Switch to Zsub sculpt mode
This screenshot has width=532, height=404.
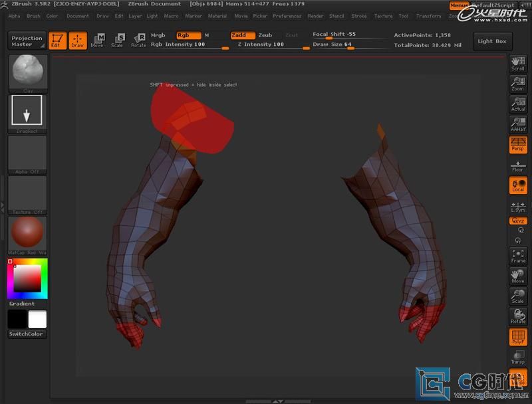coord(265,35)
